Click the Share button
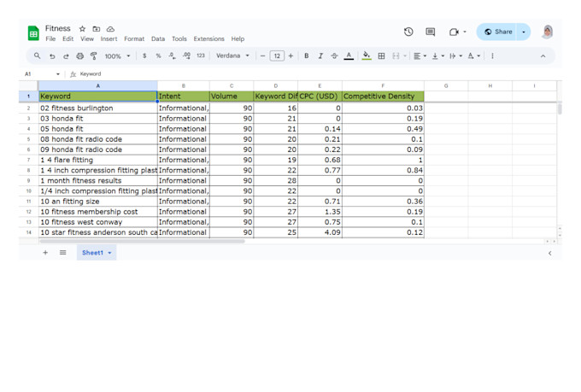581x392 pixels. (x=497, y=32)
